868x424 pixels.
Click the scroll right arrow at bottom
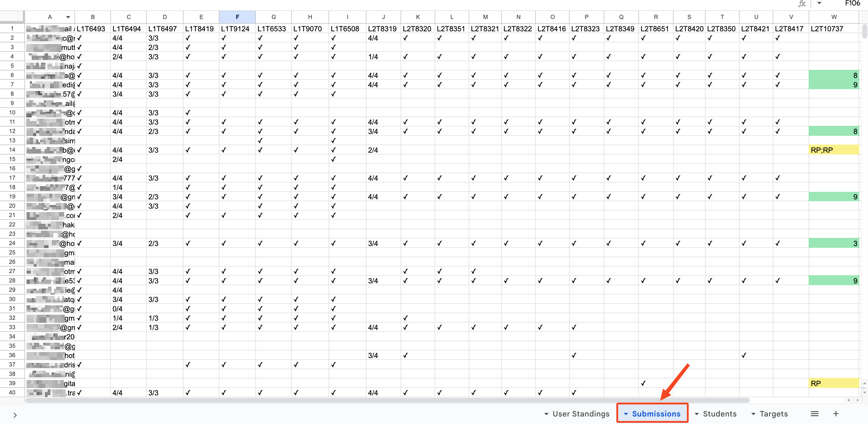pos(857,400)
